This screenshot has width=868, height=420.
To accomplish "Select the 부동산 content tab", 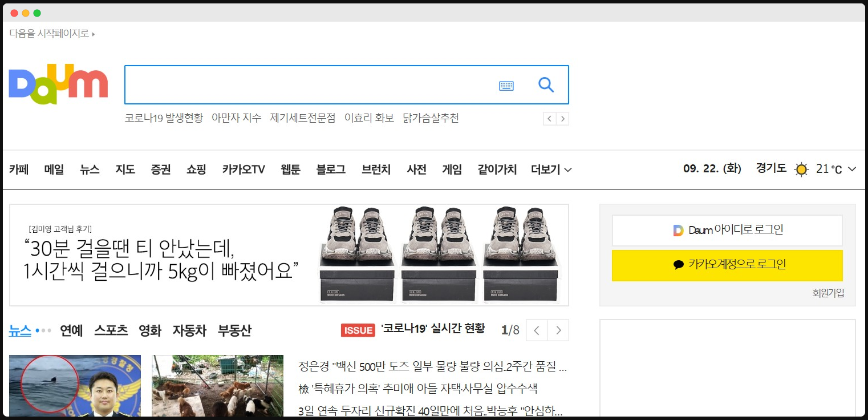I will pyautogui.click(x=234, y=330).
